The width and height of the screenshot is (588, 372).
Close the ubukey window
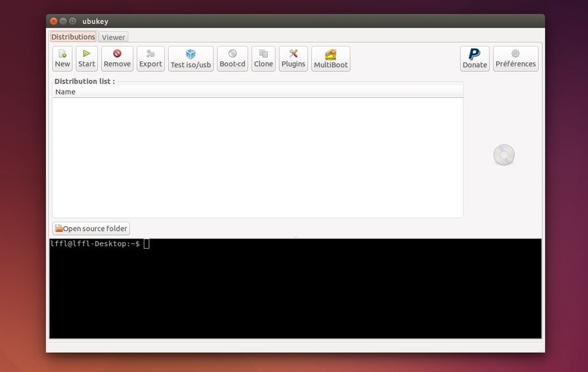click(54, 21)
